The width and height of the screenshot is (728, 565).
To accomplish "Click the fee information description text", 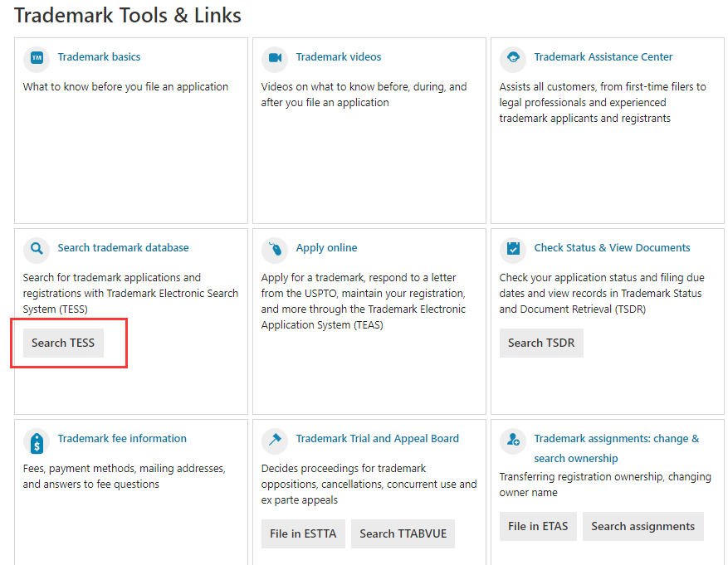I will pos(124,476).
